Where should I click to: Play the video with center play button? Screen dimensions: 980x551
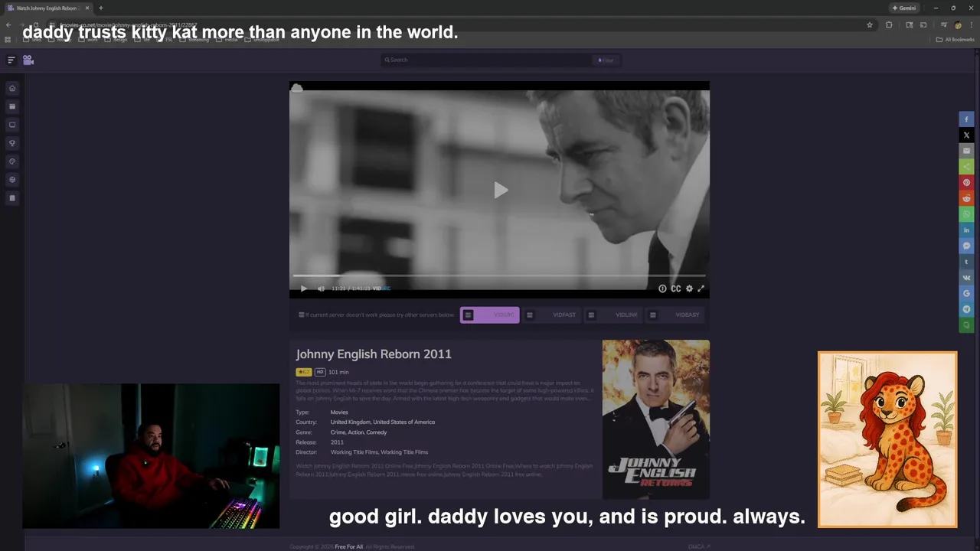pyautogui.click(x=500, y=191)
